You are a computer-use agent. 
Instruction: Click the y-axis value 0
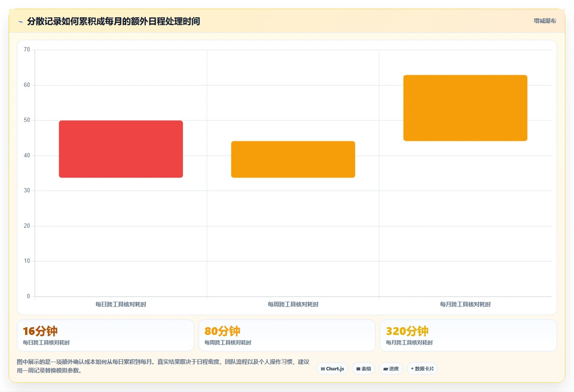[29, 296]
